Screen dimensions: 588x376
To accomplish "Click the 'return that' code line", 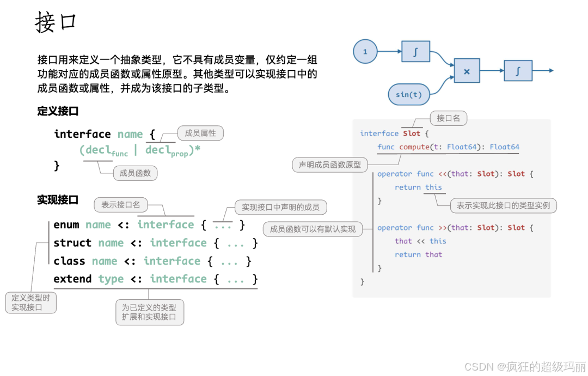I will point(418,254).
